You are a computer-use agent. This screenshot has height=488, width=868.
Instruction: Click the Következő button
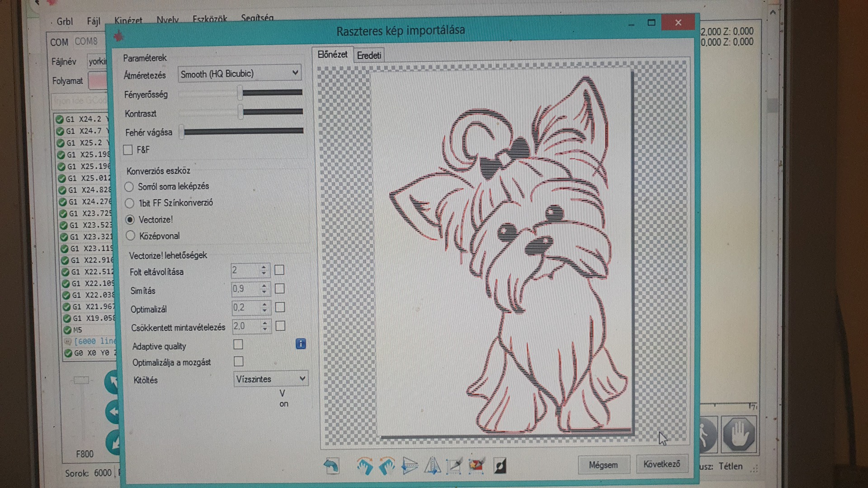pos(662,464)
